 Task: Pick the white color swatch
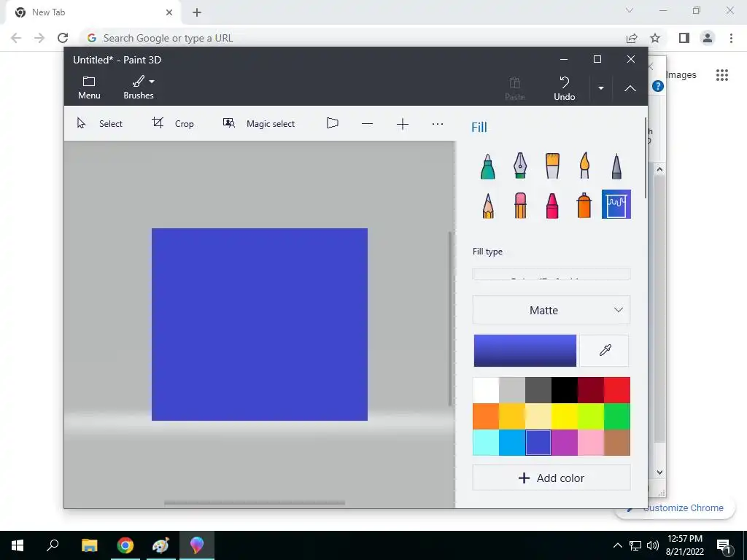485,390
